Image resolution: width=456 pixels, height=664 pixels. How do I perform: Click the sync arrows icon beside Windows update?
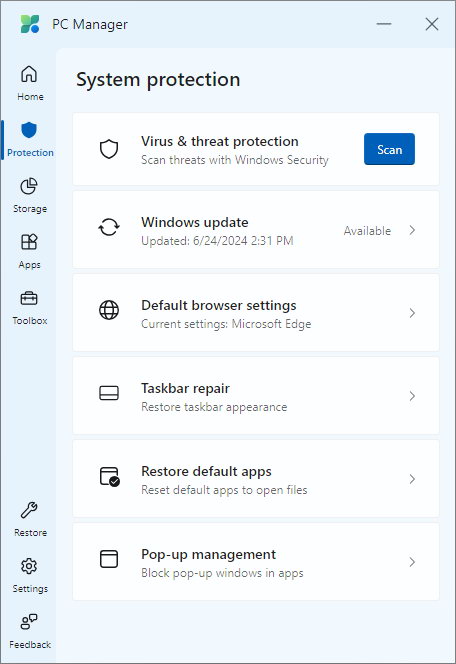pos(109,227)
